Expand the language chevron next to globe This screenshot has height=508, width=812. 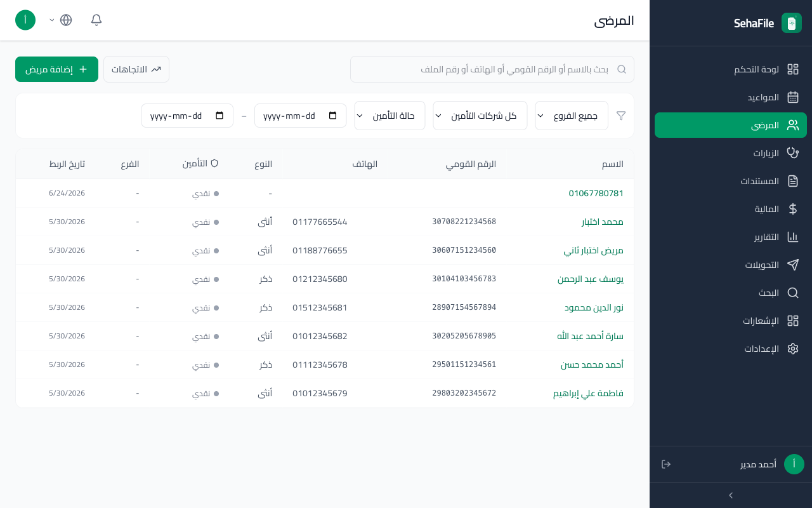coord(52,20)
